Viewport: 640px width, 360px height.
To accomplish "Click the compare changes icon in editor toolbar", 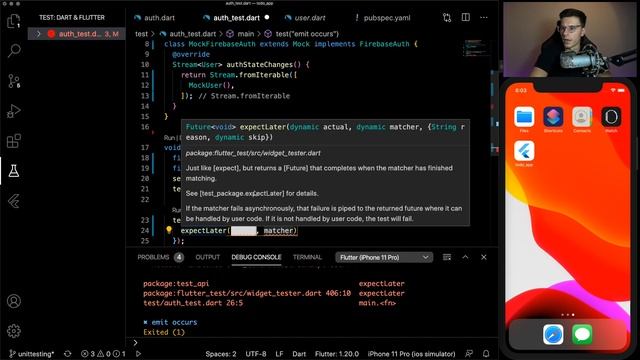I will (x=447, y=18).
